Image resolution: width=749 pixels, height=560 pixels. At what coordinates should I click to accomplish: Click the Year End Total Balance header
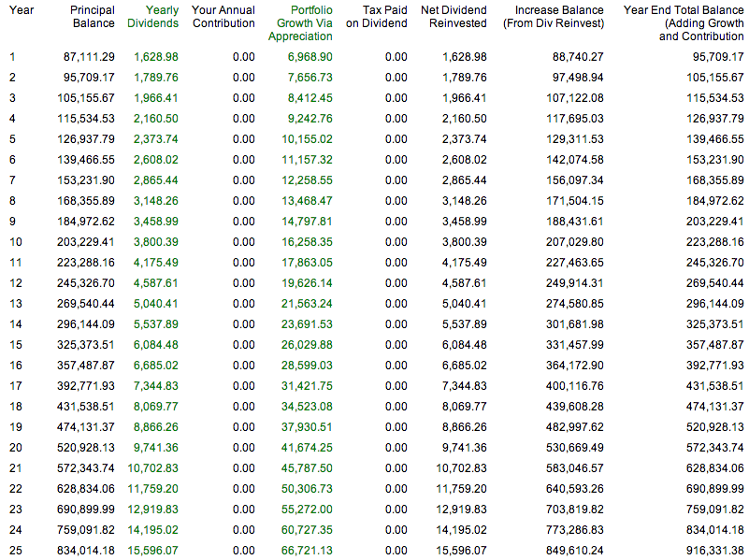(684, 23)
